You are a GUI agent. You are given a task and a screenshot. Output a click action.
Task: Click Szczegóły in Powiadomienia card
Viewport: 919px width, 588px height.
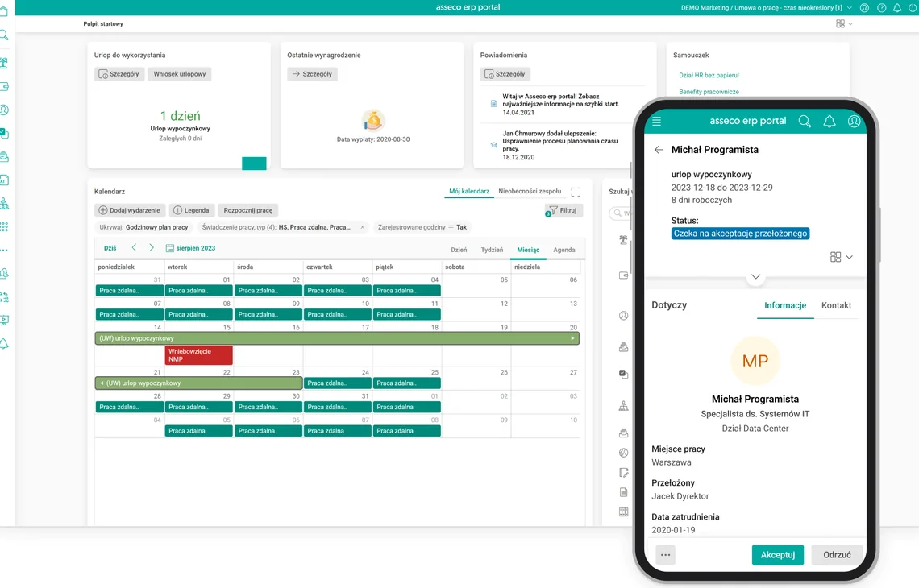coord(505,74)
